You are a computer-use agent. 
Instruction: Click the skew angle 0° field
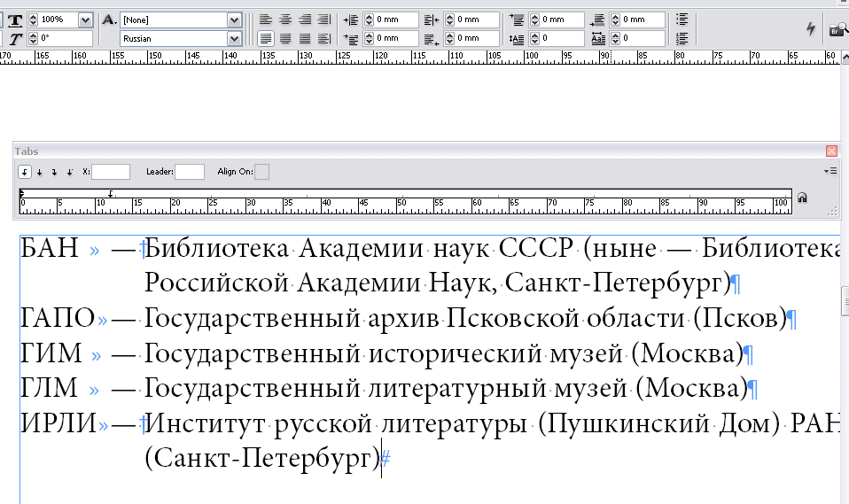click(66, 38)
